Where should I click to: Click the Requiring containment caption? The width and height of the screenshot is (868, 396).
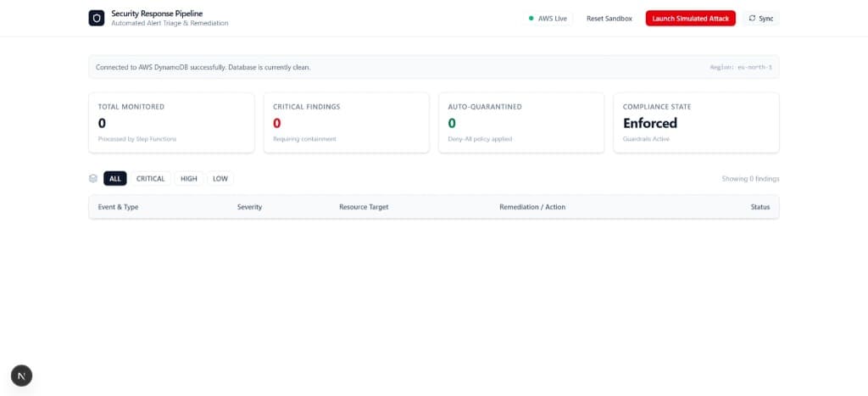click(304, 139)
